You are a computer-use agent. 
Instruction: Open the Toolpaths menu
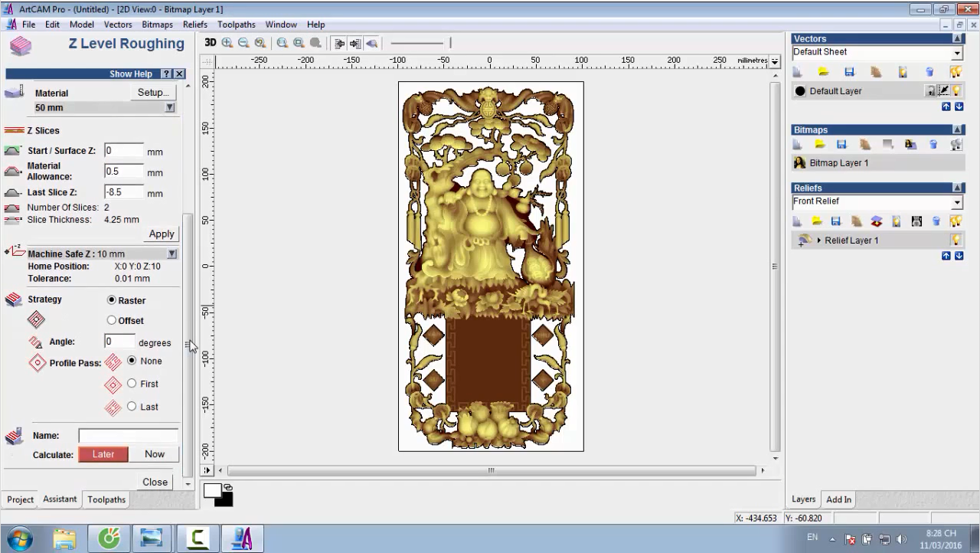tap(236, 25)
